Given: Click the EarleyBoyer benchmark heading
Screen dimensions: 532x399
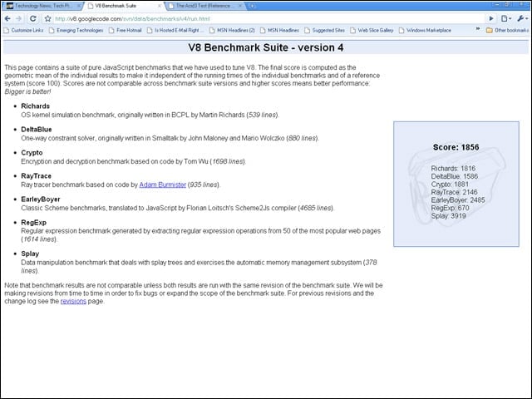Looking at the screenshot, I should (41, 199).
